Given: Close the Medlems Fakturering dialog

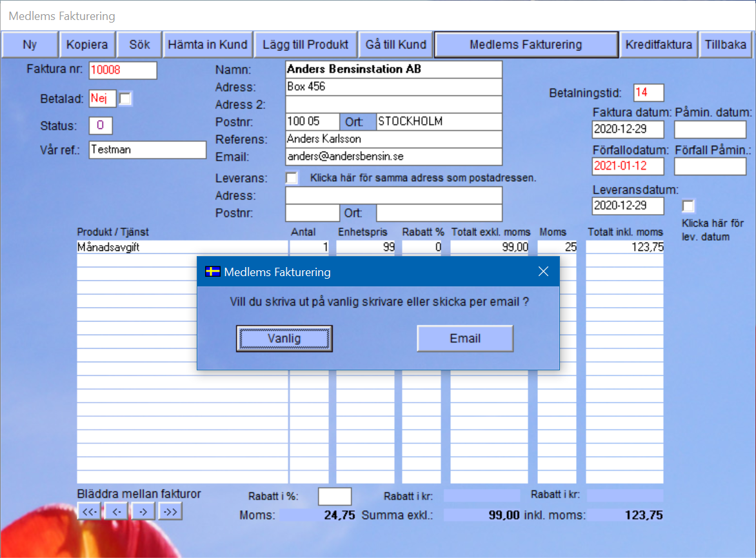Looking at the screenshot, I should pos(543,272).
